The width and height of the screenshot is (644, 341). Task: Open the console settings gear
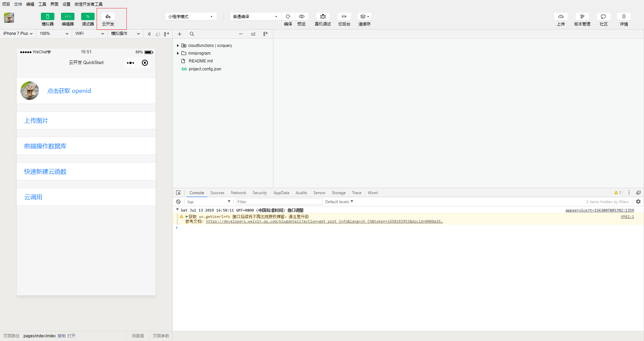pos(638,202)
